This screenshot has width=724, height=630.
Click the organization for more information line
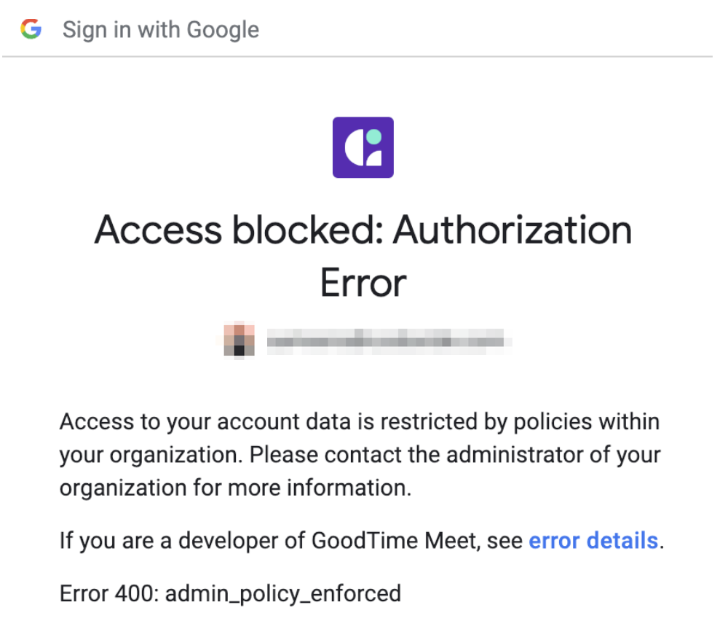[x=235, y=488]
